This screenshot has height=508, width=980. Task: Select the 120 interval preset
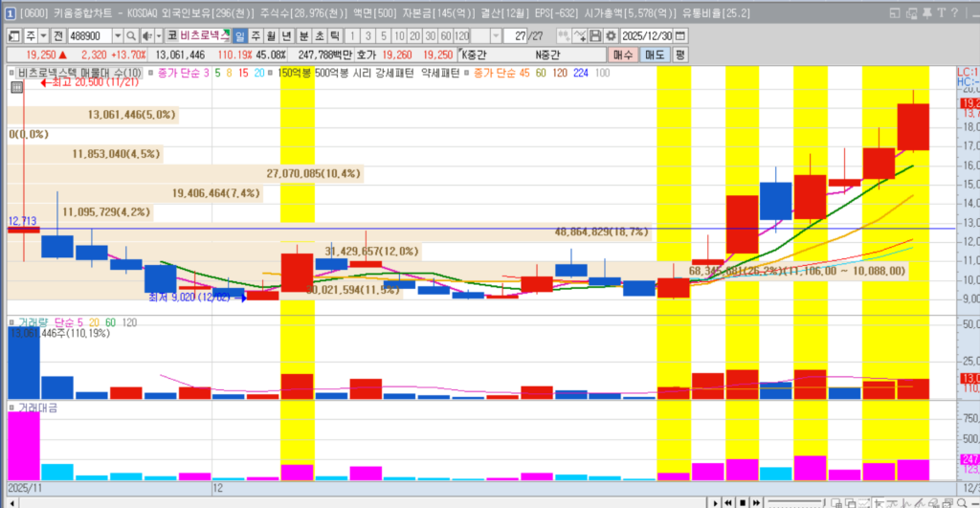coord(463,35)
